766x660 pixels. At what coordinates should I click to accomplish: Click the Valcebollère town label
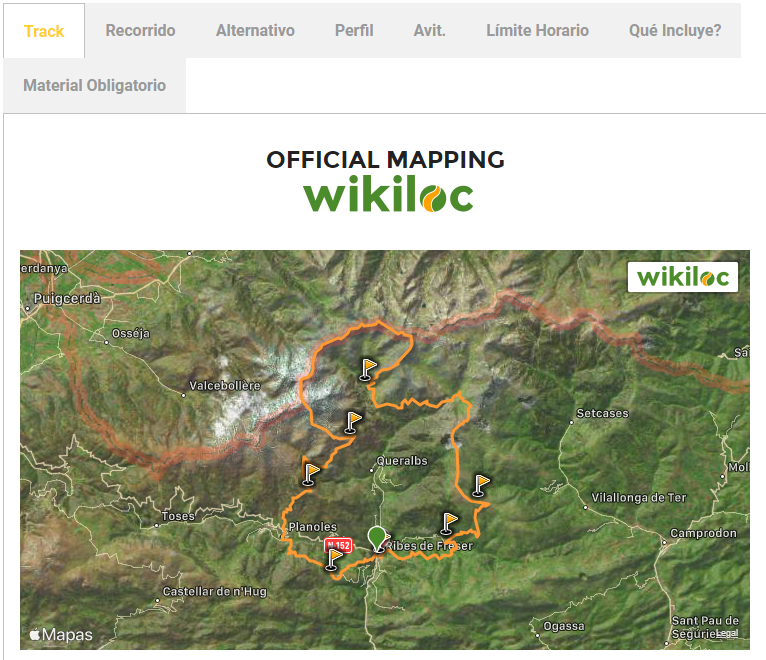click(x=225, y=385)
